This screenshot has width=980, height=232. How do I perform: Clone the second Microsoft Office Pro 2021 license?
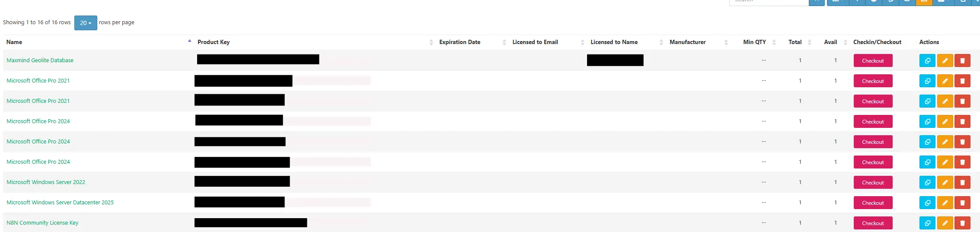point(927,101)
